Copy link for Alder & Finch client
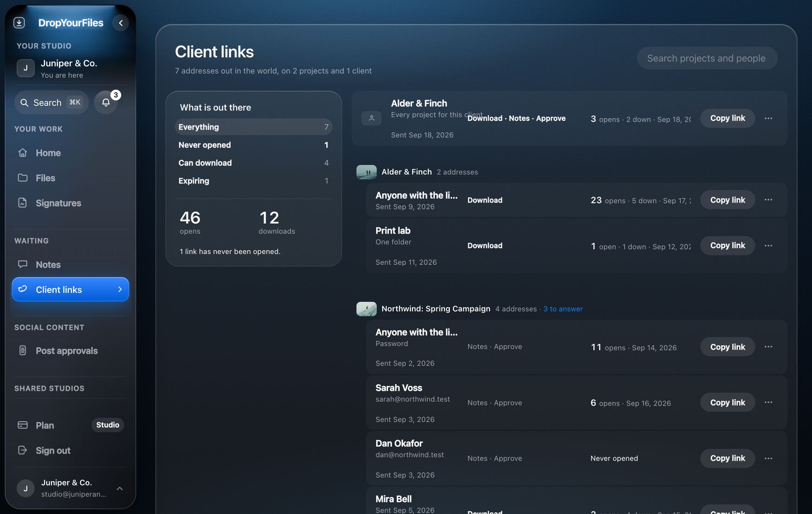 [728, 118]
